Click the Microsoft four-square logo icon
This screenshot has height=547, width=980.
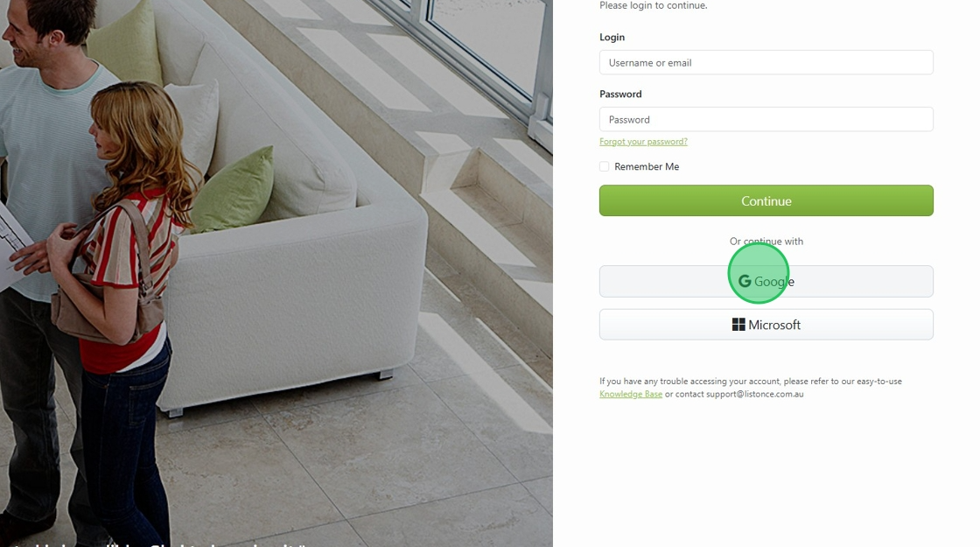point(738,325)
